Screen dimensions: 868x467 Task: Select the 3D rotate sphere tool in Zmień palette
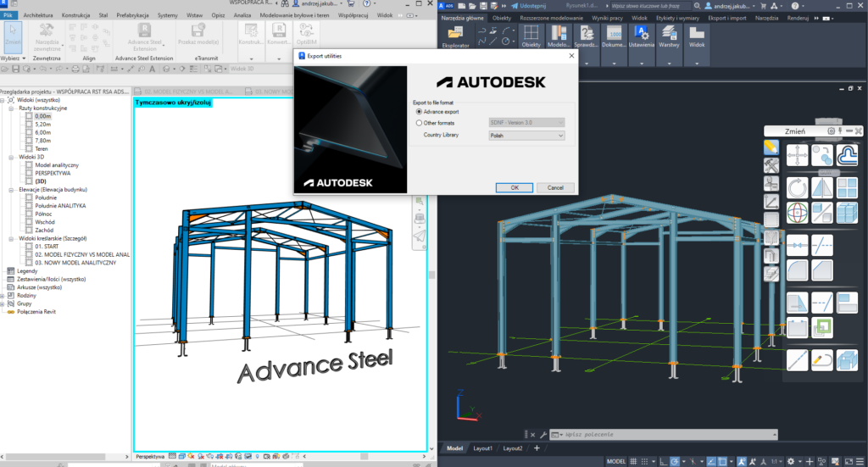[797, 213]
